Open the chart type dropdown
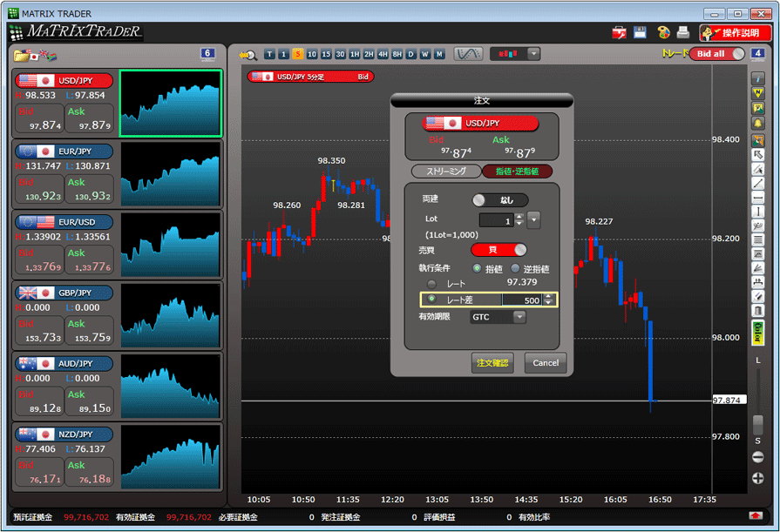The width and height of the screenshot is (780, 532). tap(533, 54)
